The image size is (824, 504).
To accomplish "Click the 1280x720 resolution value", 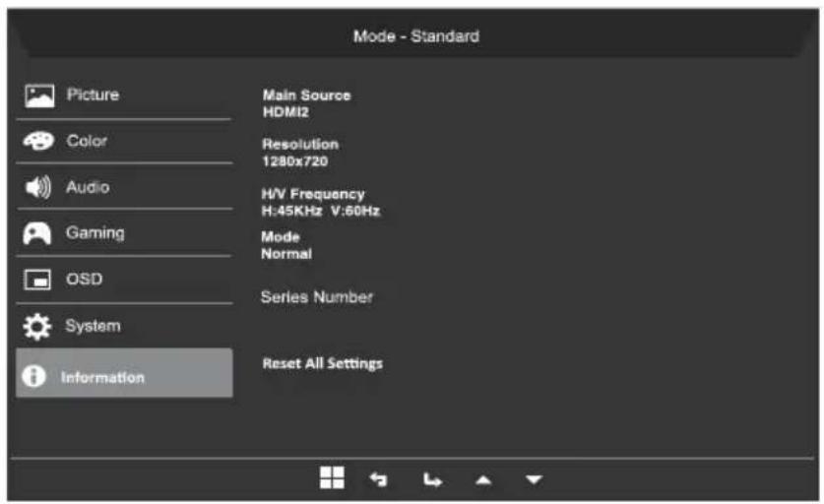I will 294,160.
